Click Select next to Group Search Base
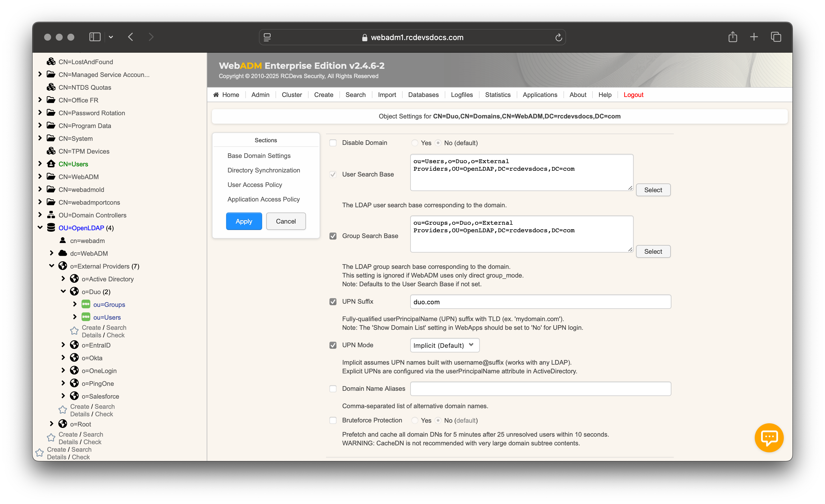This screenshot has width=825, height=504. 653,251
